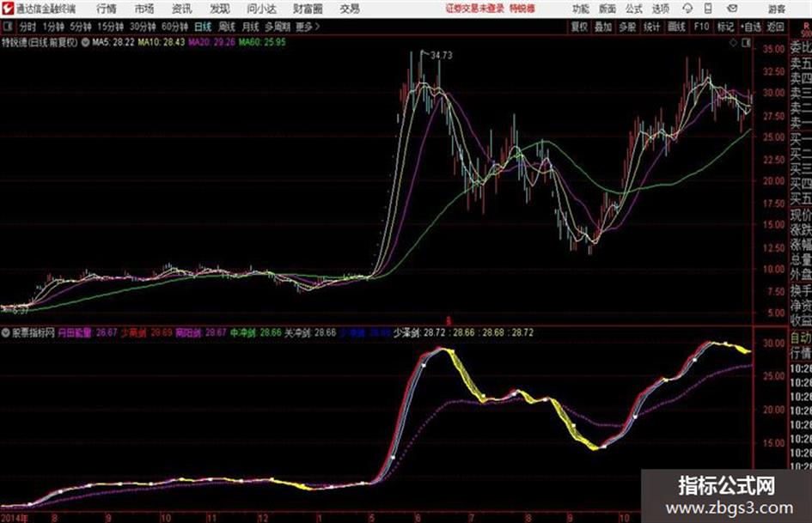Image resolution: width=812 pixels, height=523 pixels.
Task: Click the 复权 toolbar button
Action: [579, 27]
